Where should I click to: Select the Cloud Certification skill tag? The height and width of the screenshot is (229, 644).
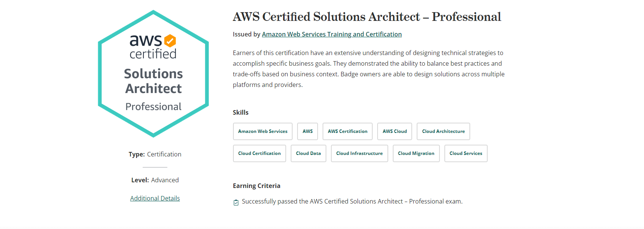tap(259, 153)
